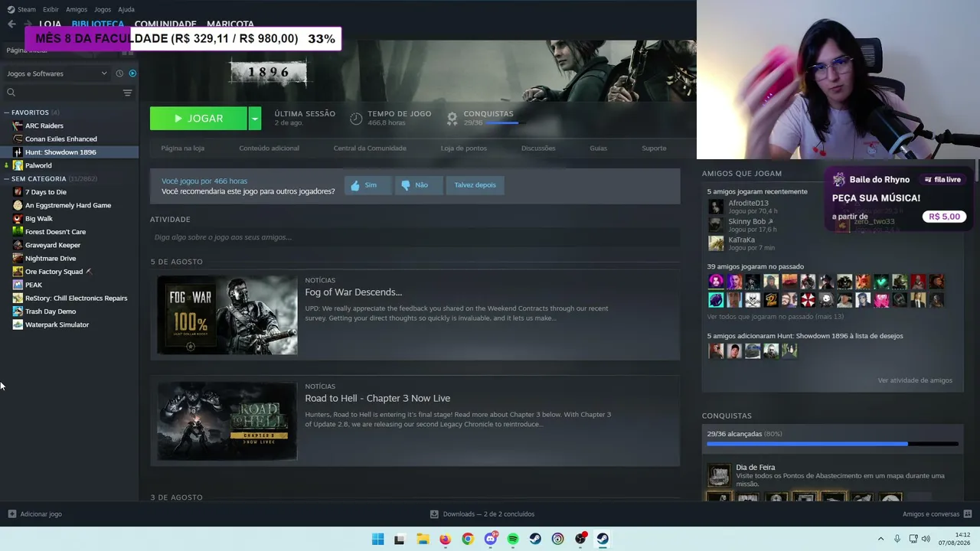Click the green Jogar play button

click(x=198, y=119)
